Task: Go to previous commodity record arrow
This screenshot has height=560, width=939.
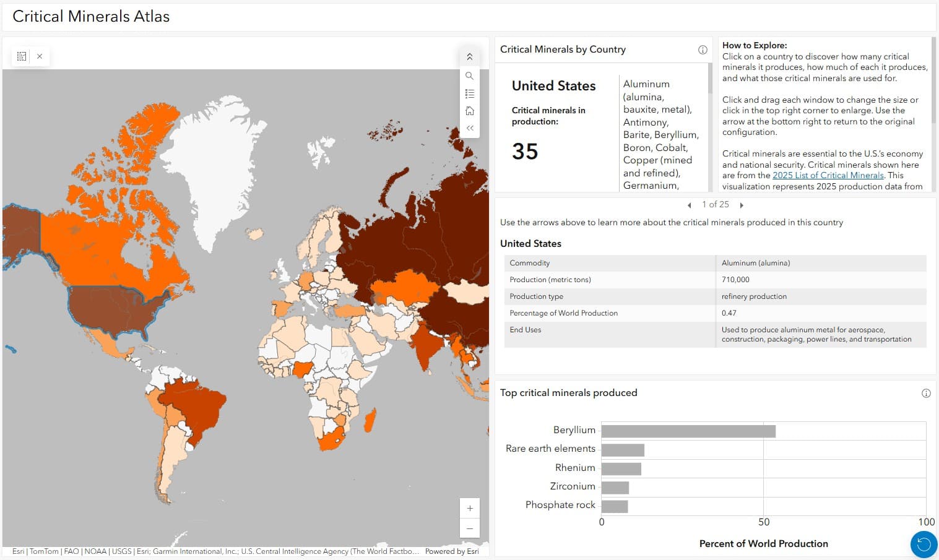Action: (689, 205)
